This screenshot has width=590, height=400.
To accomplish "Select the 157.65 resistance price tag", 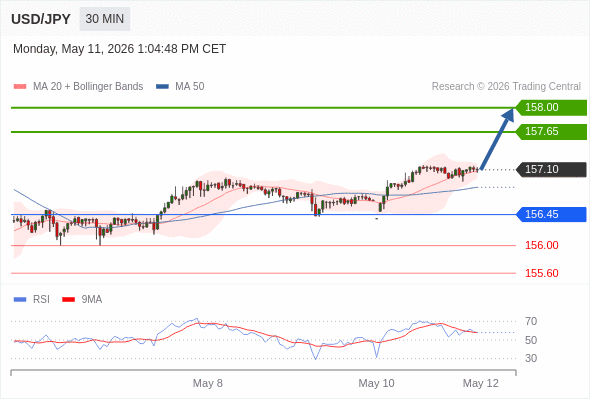I will pos(551,132).
